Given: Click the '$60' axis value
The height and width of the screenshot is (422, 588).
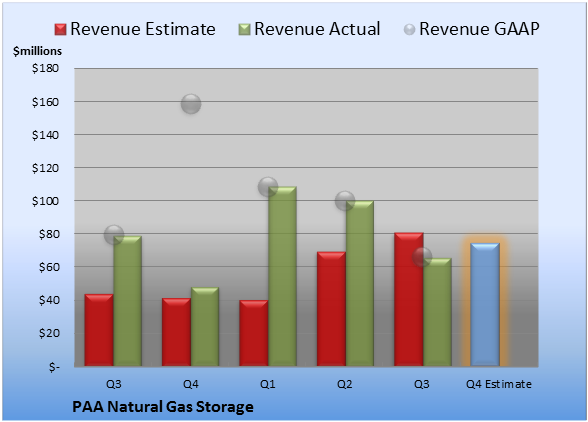Looking at the screenshot, I should [x=49, y=267].
